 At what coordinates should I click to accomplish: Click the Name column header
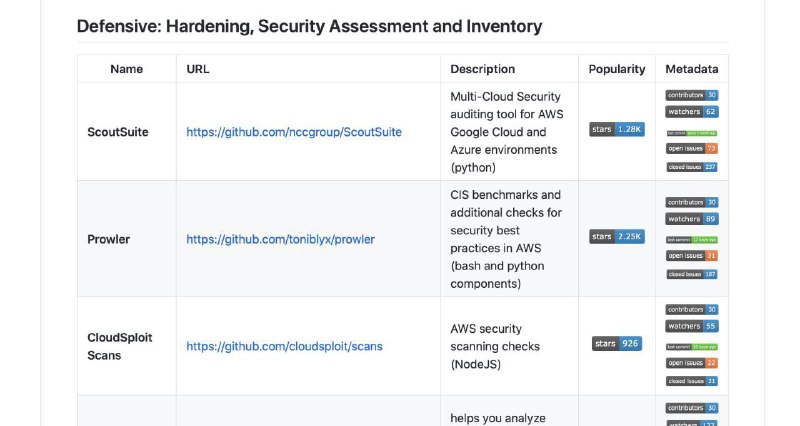click(127, 69)
